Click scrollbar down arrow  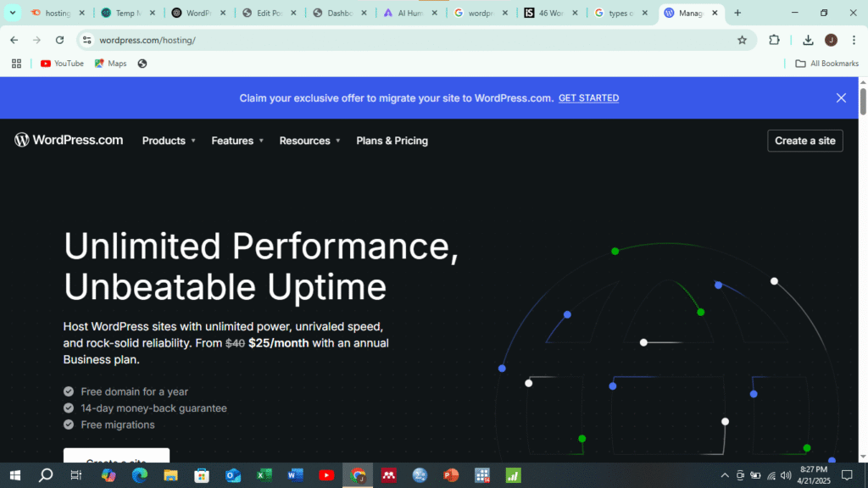pos(863,457)
